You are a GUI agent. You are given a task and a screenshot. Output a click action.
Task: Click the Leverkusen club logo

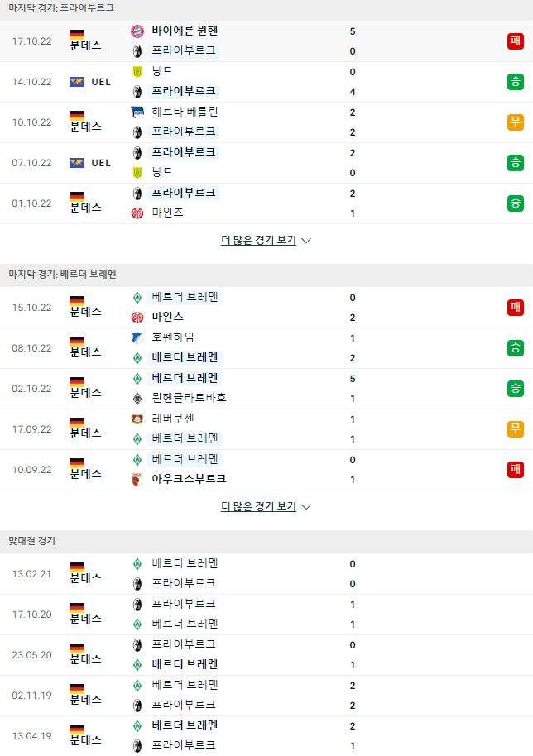pyautogui.click(x=137, y=419)
